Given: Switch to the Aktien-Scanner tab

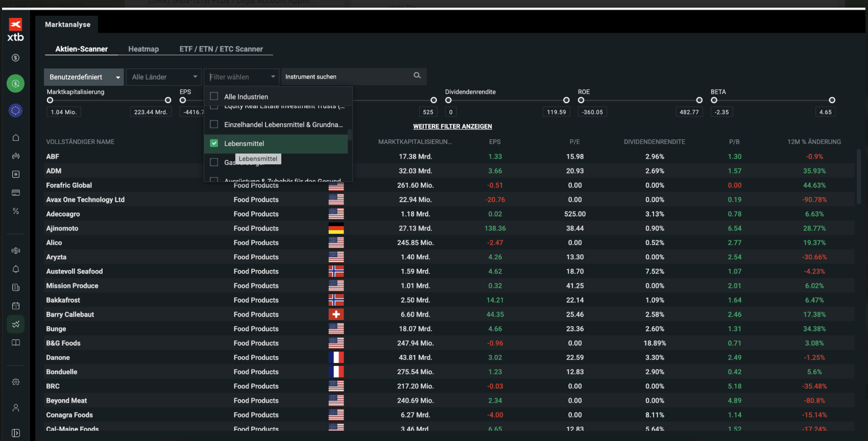Looking at the screenshot, I should [x=81, y=49].
